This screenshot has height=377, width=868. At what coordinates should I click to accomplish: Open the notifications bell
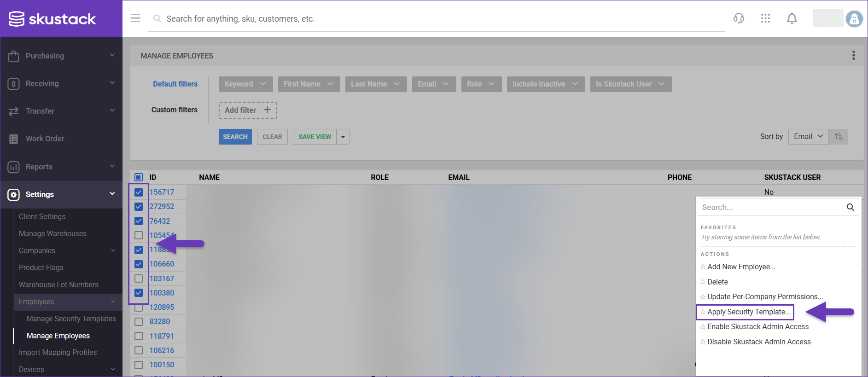792,18
